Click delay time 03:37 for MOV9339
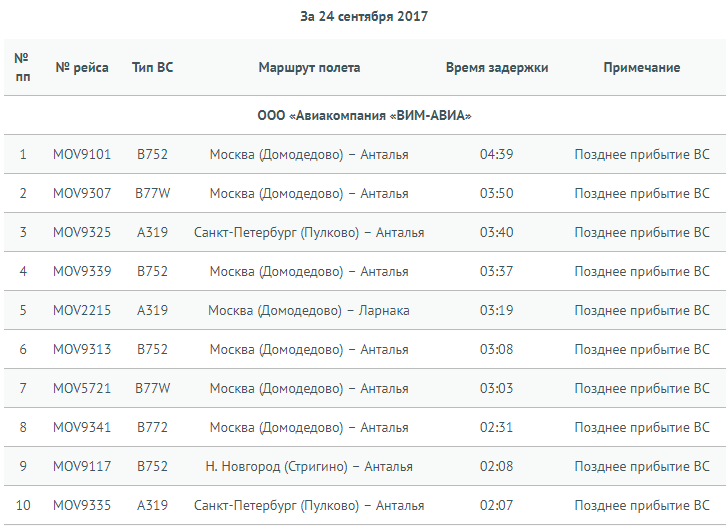This screenshot has width=728, height=526. (x=497, y=271)
